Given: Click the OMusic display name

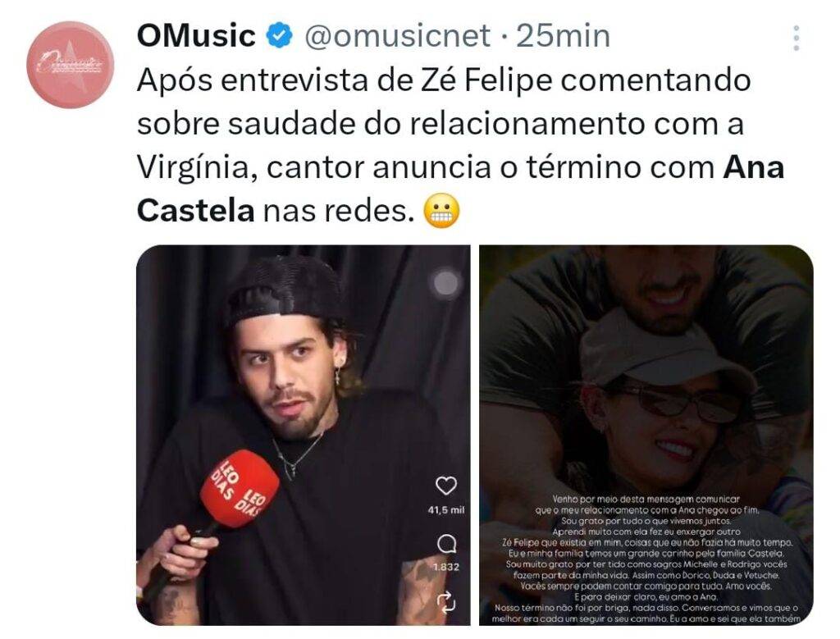Looking at the screenshot, I should tap(196, 36).
